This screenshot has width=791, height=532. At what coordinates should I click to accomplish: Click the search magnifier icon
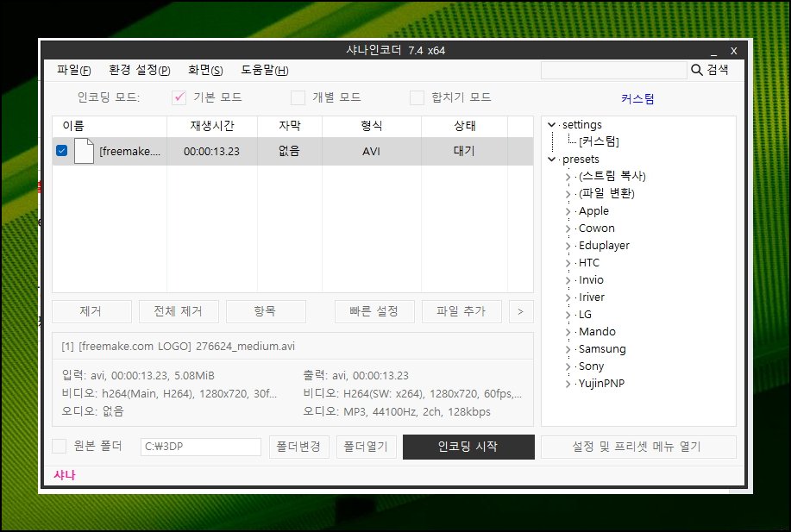697,70
